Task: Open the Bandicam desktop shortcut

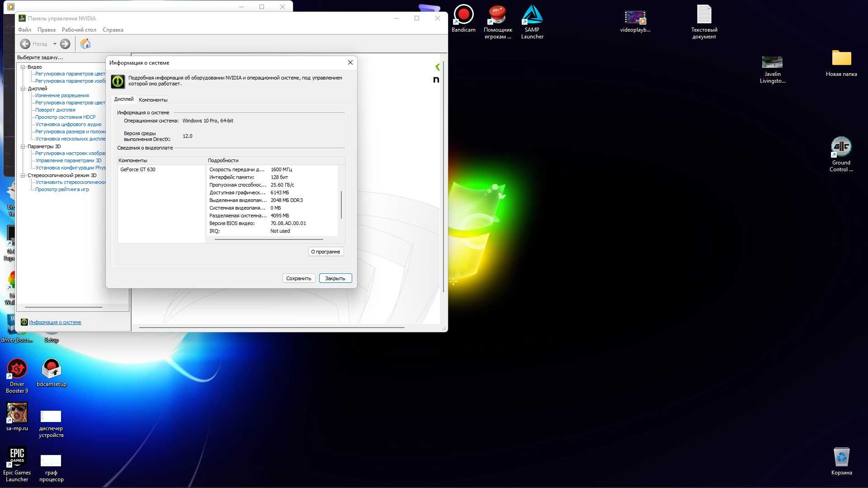Action: tap(463, 19)
